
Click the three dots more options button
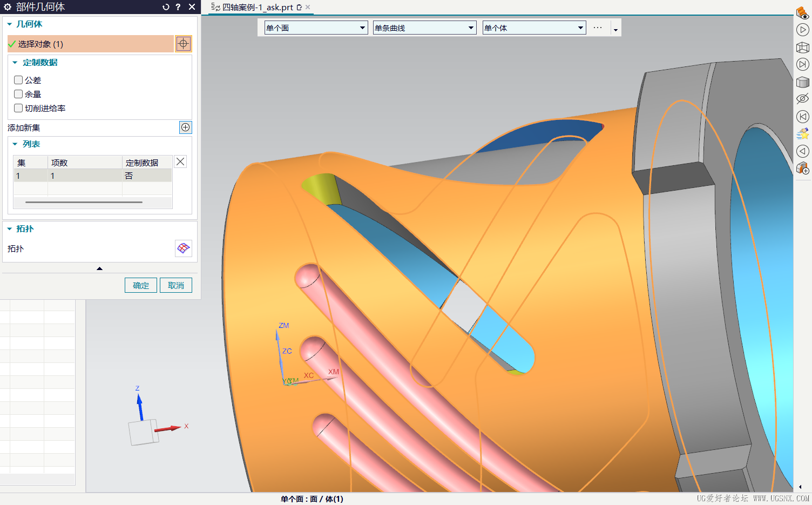click(598, 28)
